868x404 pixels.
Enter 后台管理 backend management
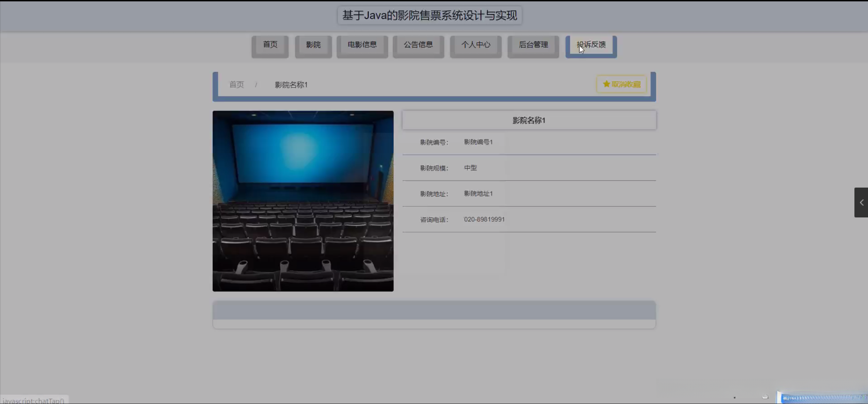click(533, 45)
